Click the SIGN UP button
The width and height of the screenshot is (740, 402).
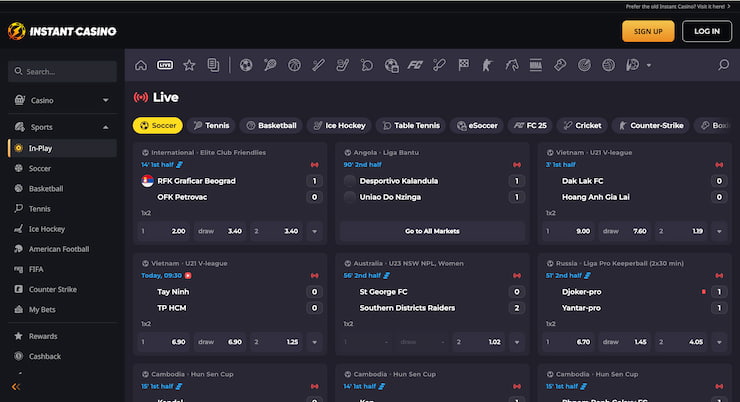click(648, 31)
